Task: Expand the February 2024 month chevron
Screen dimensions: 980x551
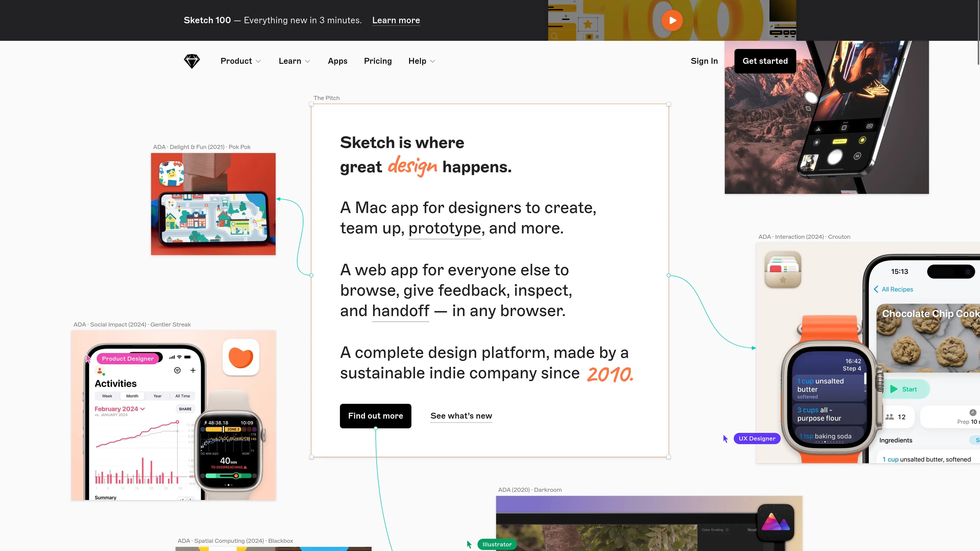Action: click(143, 409)
